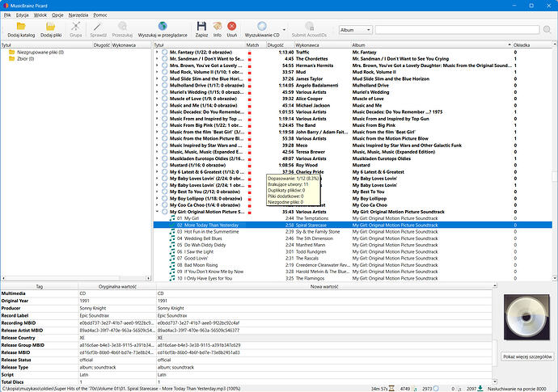Click the music note icon of Wedding Bell Blues
The width and height of the screenshot is (558, 392).
(172, 238)
